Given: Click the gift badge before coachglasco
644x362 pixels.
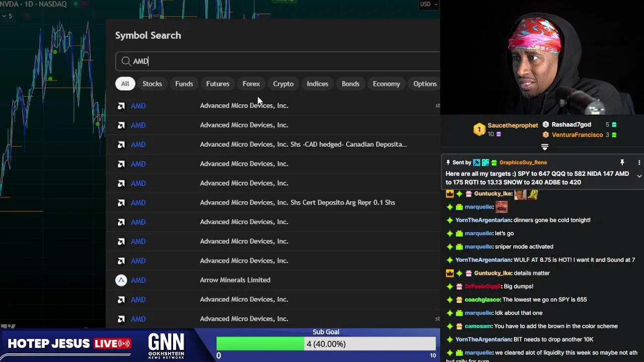Looking at the screenshot, I should point(459,300).
